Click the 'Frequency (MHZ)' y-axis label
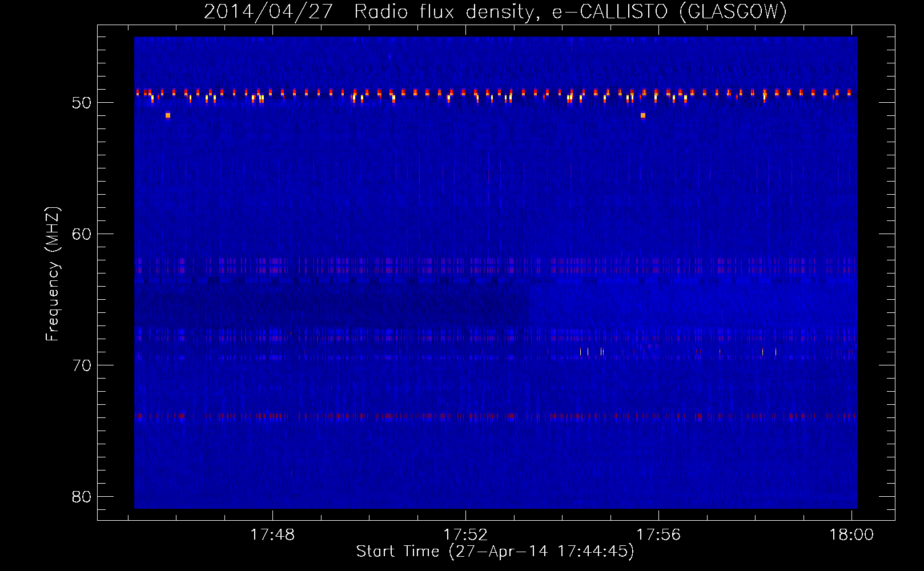This screenshot has width=924, height=571. (x=53, y=274)
